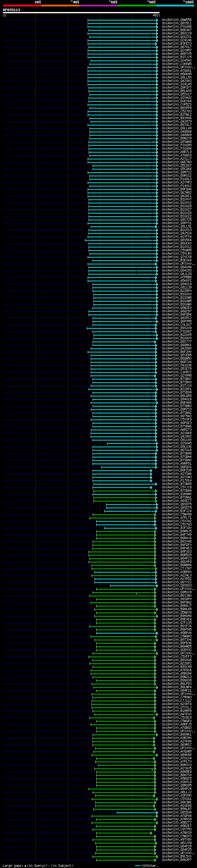Select the UniRef100_Q9SDT5 label

click(x=176, y=504)
